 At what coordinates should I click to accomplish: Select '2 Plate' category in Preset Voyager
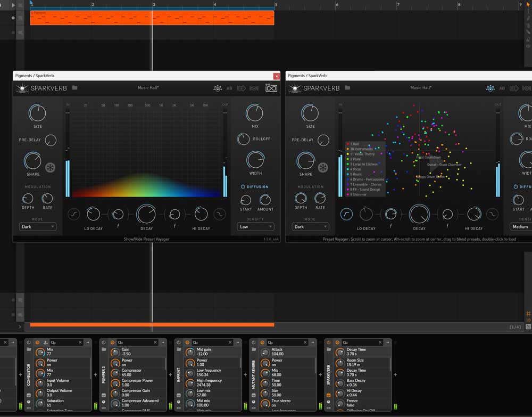(x=355, y=159)
